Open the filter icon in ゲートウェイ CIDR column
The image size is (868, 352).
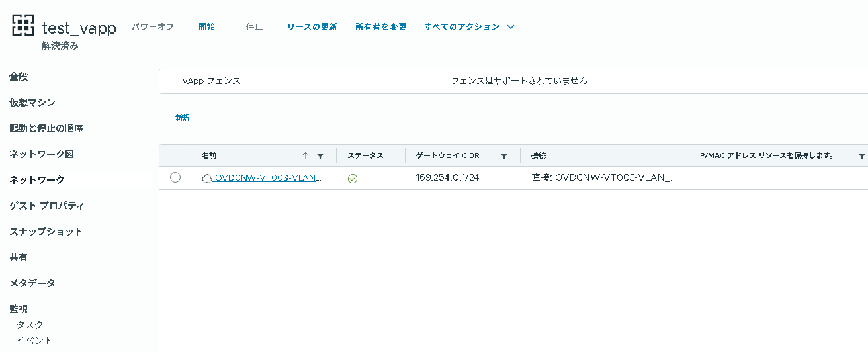click(503, 156)
